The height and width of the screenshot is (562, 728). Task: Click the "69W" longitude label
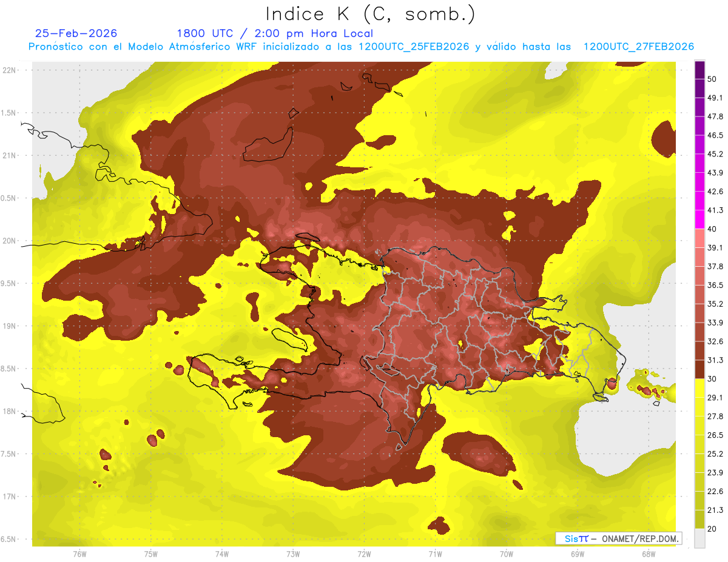pyautogui.click(x=578, y=554)
